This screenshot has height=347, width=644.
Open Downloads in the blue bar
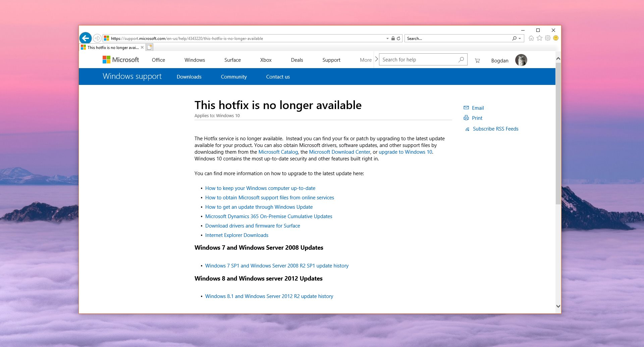189,77
